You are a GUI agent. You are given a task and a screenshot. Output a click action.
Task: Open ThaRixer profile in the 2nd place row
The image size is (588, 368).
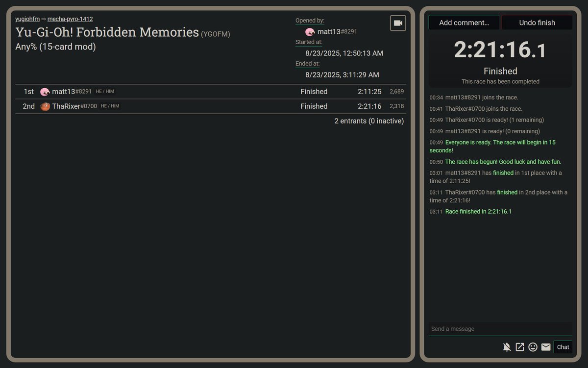(x=74, y=106)
